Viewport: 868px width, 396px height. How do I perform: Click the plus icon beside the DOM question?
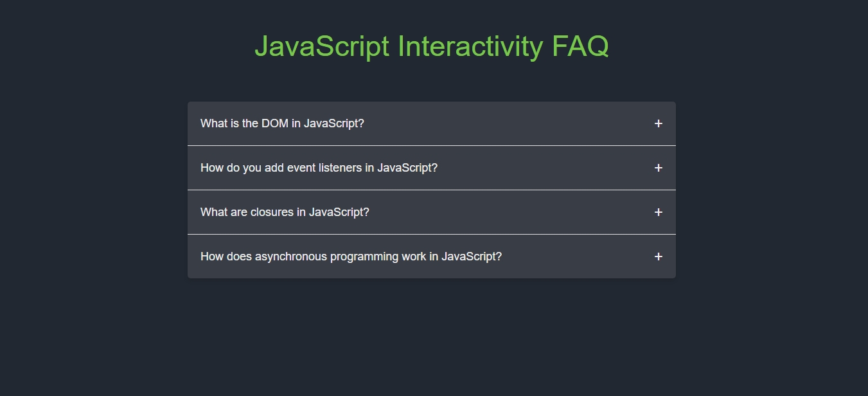658,123
